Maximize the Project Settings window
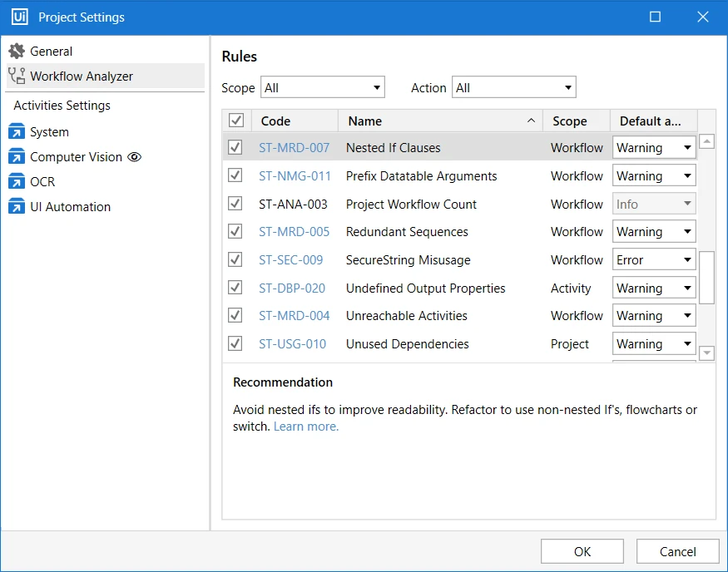728x572 pixels. point(655,17)
